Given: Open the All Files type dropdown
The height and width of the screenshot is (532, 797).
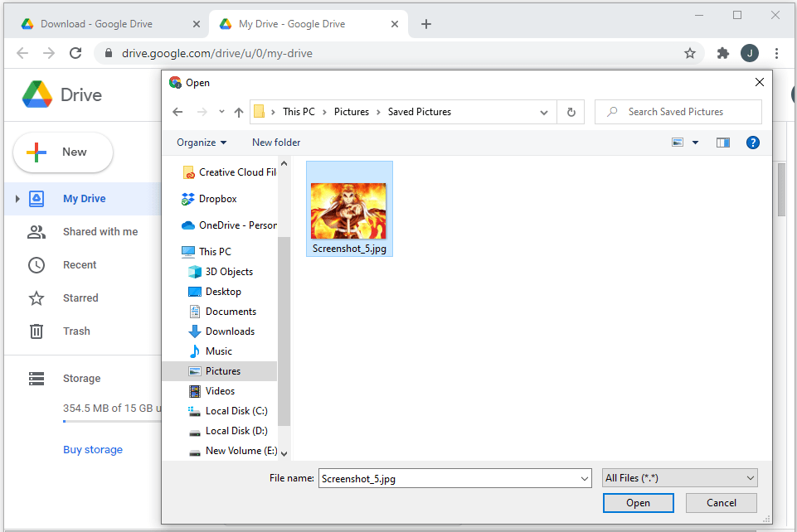Looking at the screenshot, I should pos(679,478).
